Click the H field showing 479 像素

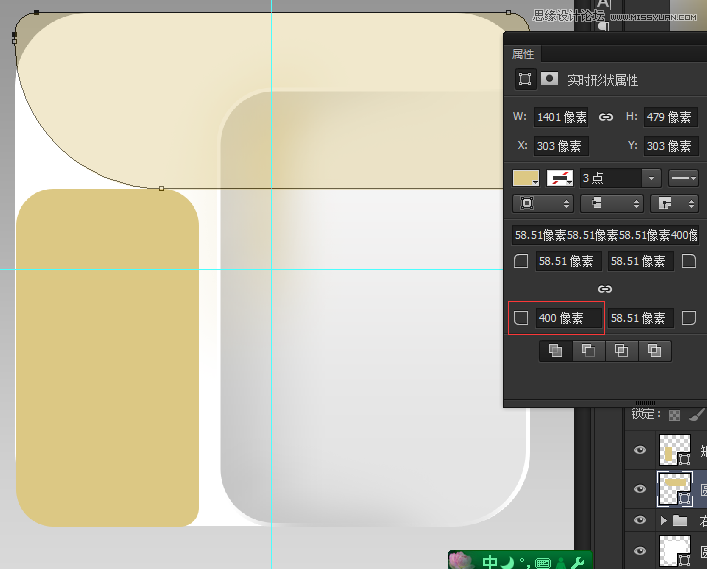click(671, 117)
